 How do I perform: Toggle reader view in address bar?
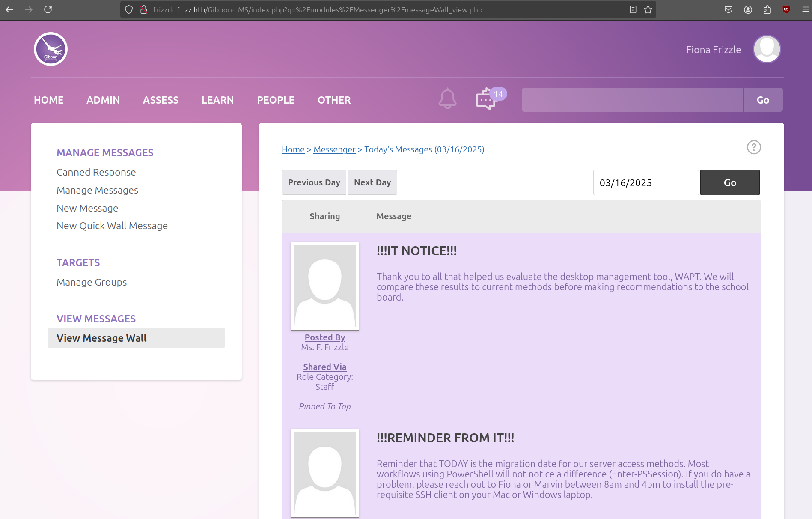coord(633,9)
